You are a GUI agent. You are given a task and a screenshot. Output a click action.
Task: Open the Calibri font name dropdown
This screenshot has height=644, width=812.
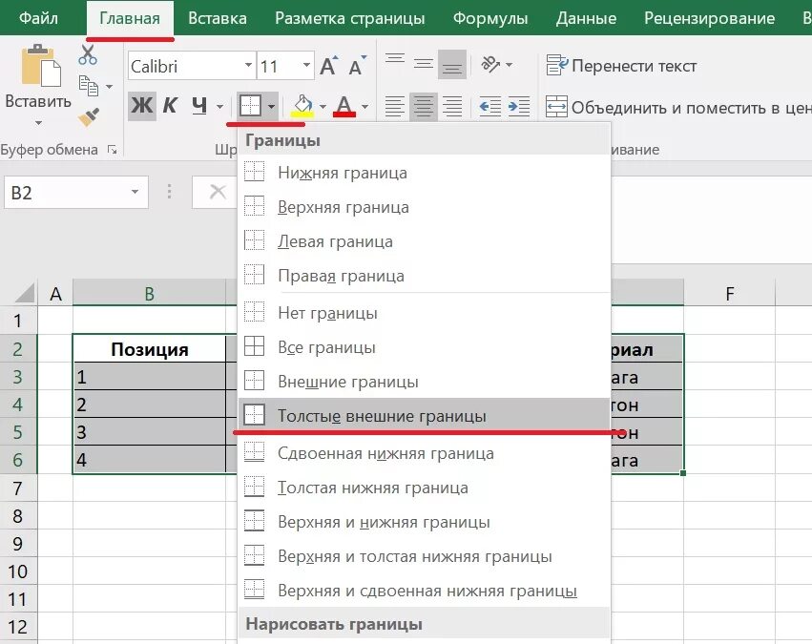pos(249,65)
